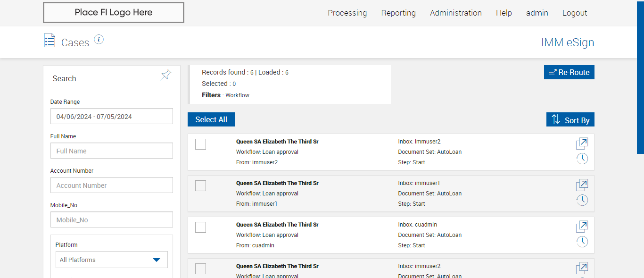
Task: Click the Cases list document icon
Action: point(50,41)
